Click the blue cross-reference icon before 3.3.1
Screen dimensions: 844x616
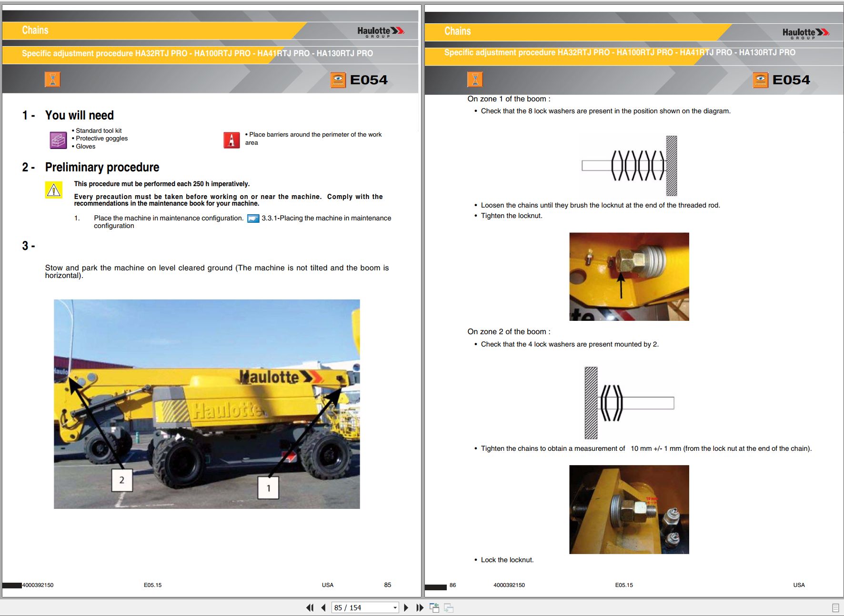pos(253,219)
